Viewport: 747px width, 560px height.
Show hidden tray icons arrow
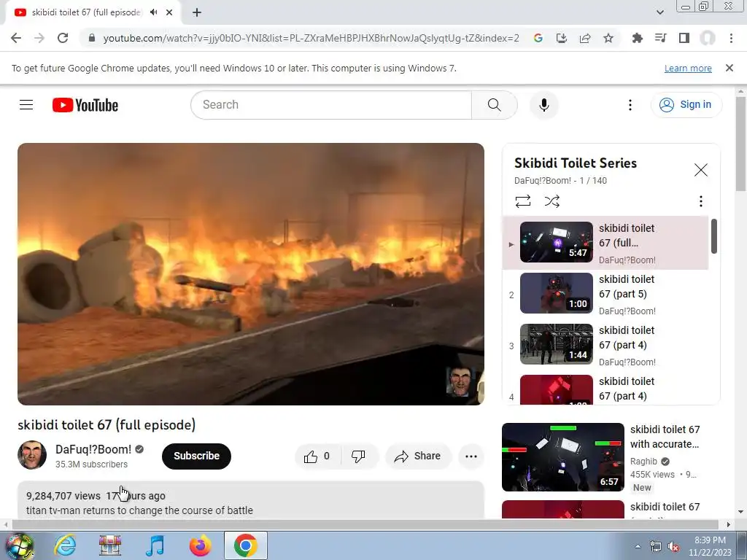click(638, 546)
